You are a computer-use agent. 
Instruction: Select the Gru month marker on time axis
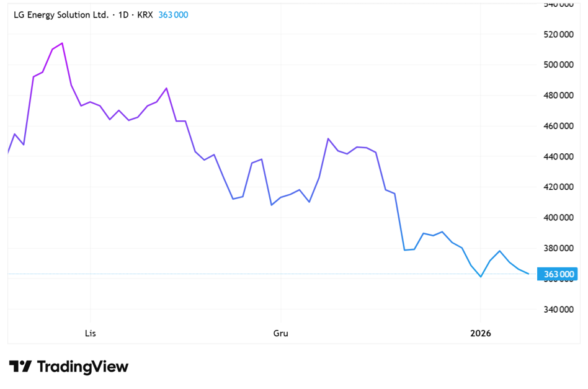pos(280,333)
